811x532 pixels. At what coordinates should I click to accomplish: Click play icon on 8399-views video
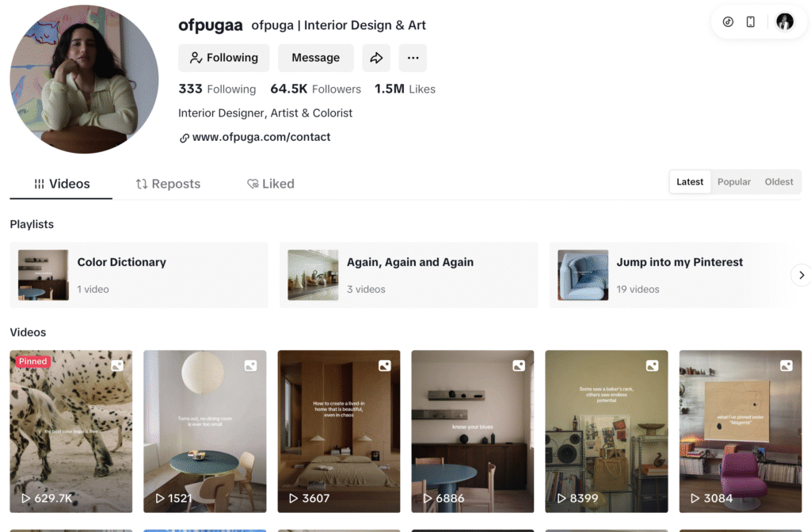click(x=562, y=499)
